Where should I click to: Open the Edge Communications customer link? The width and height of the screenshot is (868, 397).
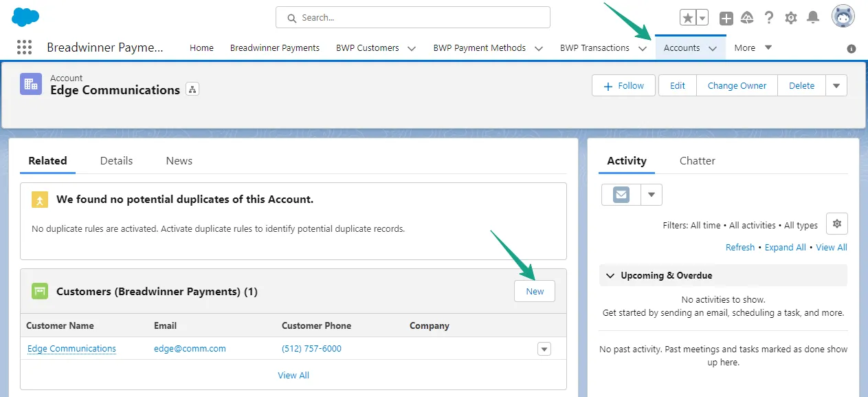click(71, 349)
